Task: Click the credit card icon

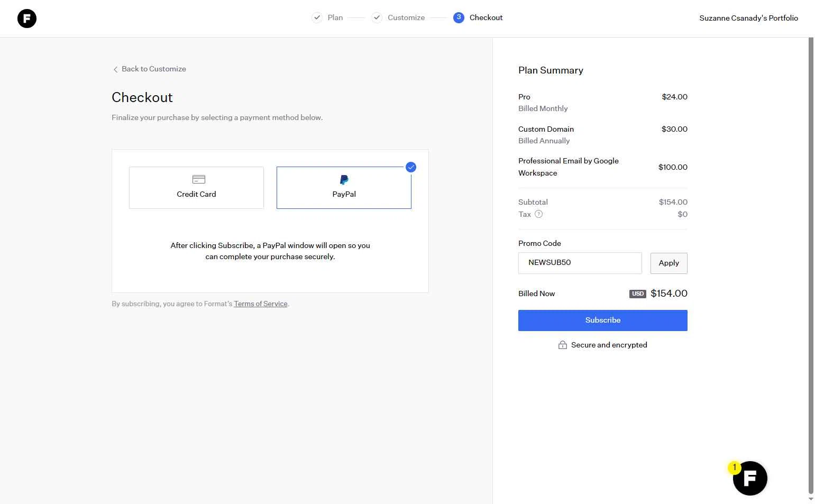Action: pyautogui.click(x=199, y=179)
